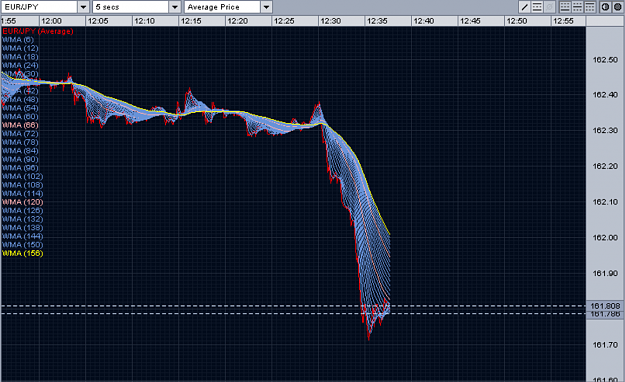Select the WMA (18) legend entry
Image resolution: width=625 pixels, height=382 pixels.
(x=20, y=57)
